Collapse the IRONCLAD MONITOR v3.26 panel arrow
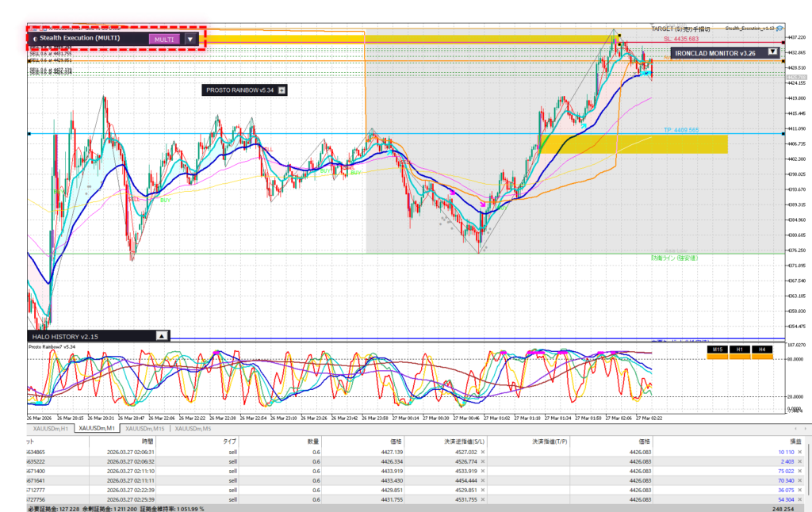Screen dimensions: 812x512 point(772,52)
